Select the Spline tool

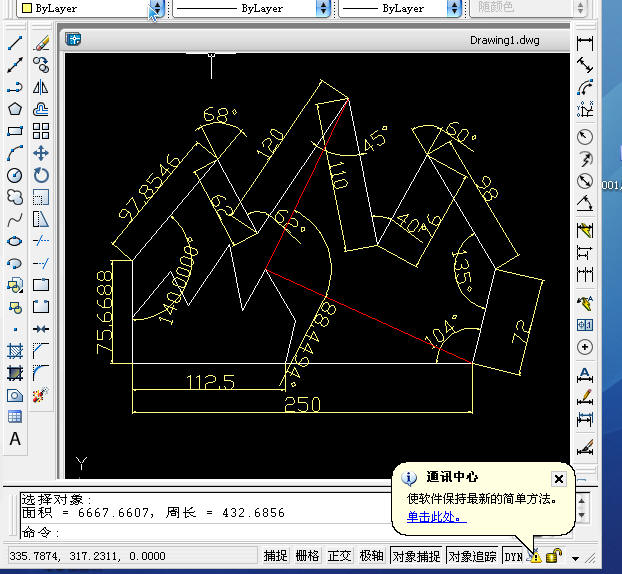point(15,219)
